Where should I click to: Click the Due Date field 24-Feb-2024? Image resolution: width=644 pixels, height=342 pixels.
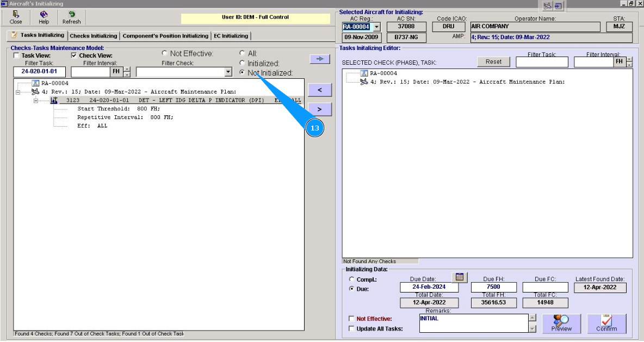point(429,288)
